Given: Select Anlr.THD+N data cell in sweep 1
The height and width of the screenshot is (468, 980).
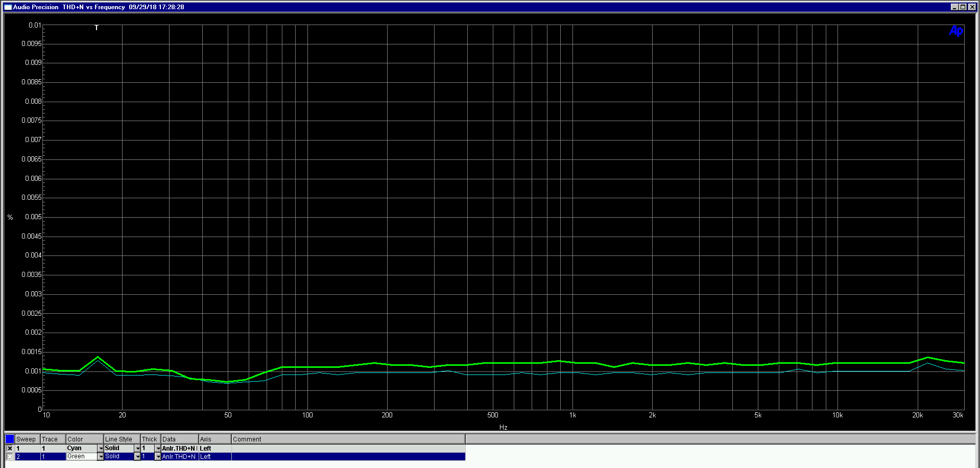Looking at the screenshot, I should [x=180, y=448].
